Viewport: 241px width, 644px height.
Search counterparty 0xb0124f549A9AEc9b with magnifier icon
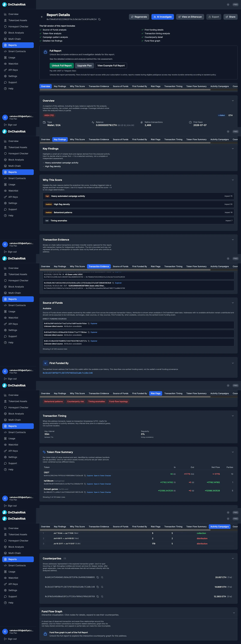(102, 577)
